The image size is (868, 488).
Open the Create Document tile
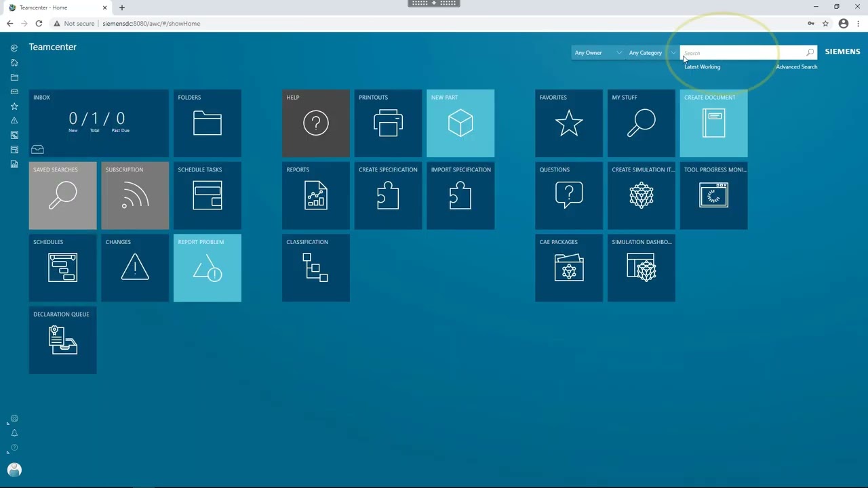click(714, 123)
